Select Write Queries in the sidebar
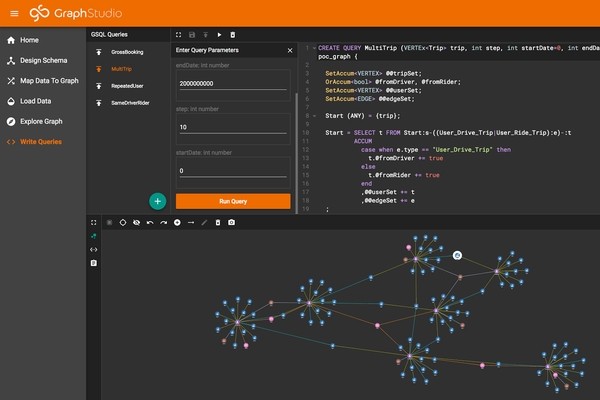 point(34,142)
